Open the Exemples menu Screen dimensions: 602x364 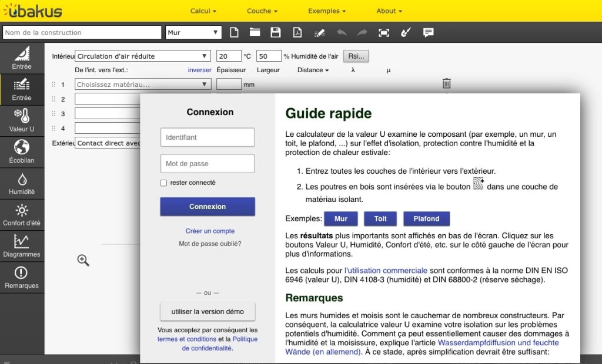click(327, 11)
